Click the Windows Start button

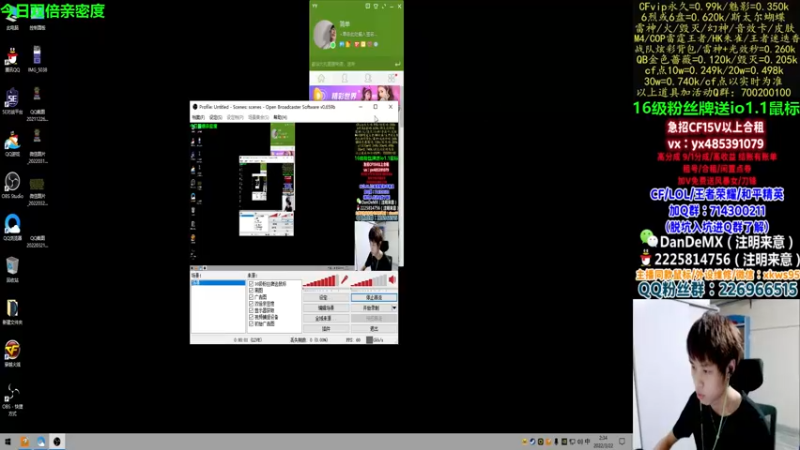pyautogui.click(x=8, y=442)
